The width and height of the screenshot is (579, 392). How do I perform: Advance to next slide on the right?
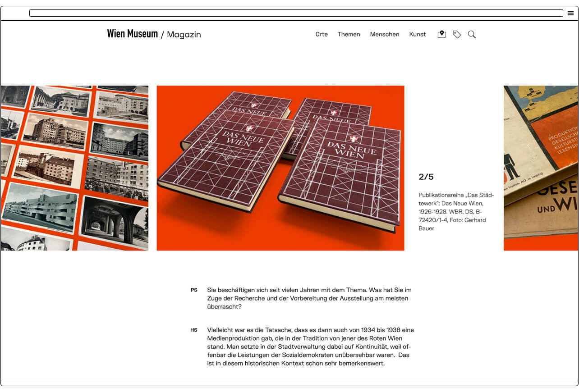[x=540, y=168]
